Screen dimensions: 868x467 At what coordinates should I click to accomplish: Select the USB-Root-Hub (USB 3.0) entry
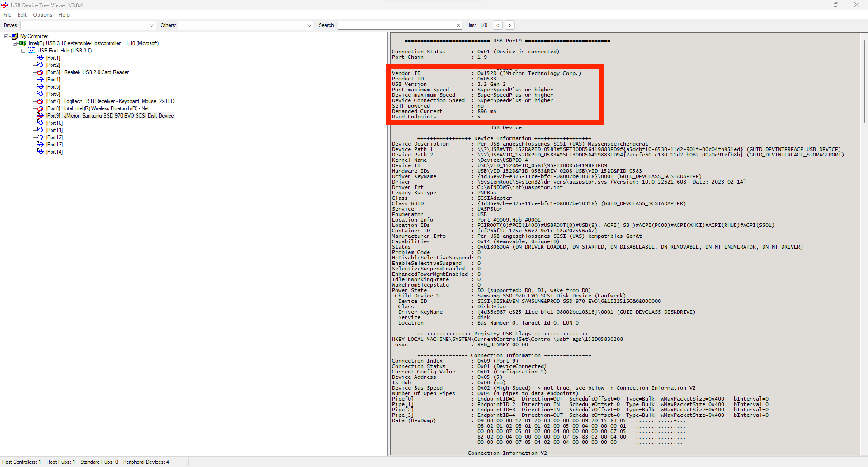coord(65,51)
